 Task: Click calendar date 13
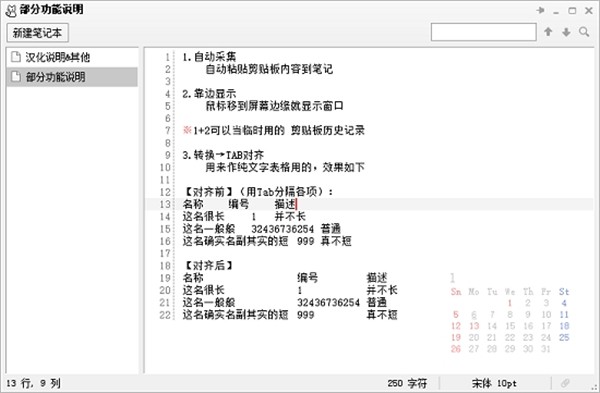pos(474,326)
